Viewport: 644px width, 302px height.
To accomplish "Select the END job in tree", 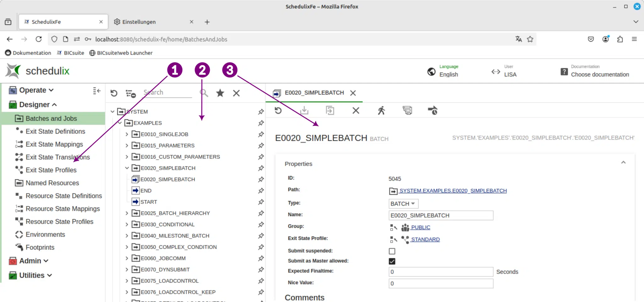I will coord(146,191).
